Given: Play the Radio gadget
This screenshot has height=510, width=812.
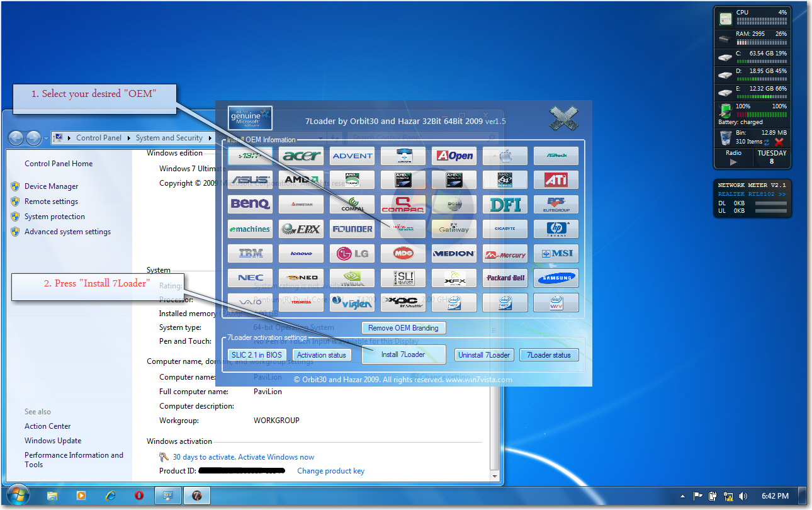Looking at the screenshot, I should [733, 162].
